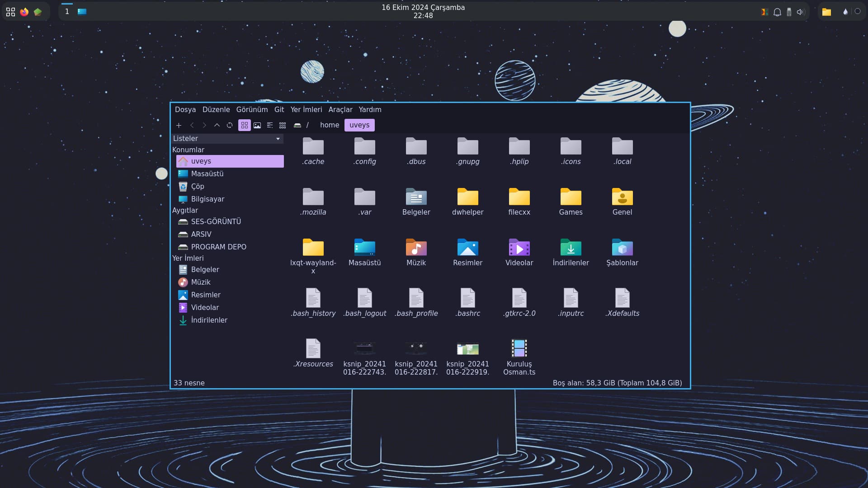Viewport: 868px width, 488px height.
Task: Open Videolar bookmark in sidebar
Action: [230, 308]
